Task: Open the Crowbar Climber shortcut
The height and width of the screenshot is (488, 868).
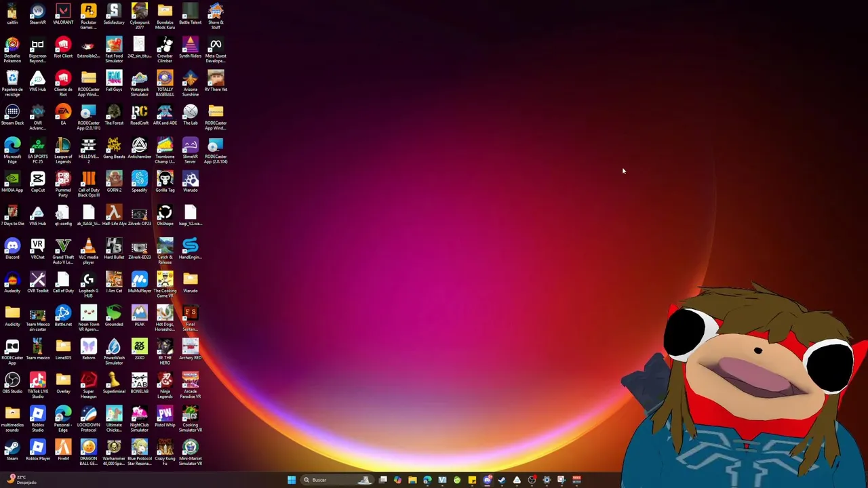Action: click(165, 50)
